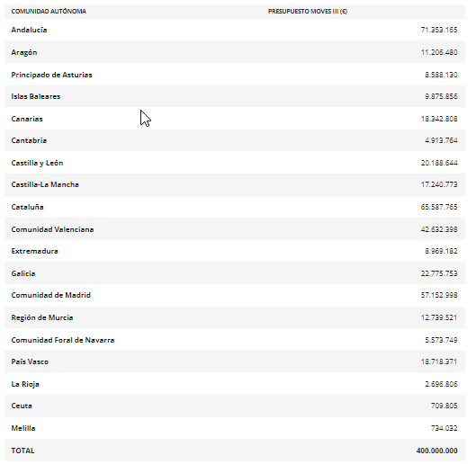The height and width of the screenshot is (464, 476).
Task: Click Cataluña's budget value 65.587.765
Action: 439,207
